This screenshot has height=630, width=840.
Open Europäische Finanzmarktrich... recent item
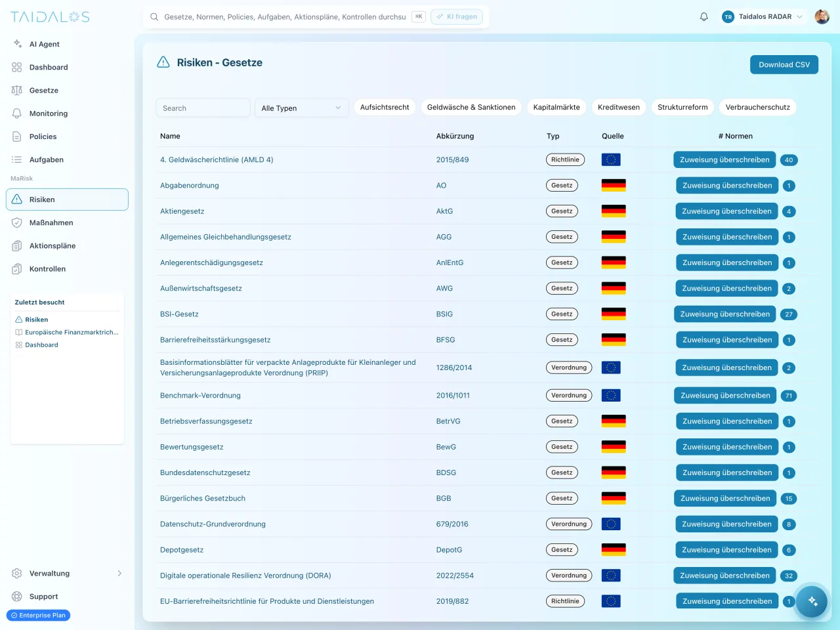tap(72, 333)
